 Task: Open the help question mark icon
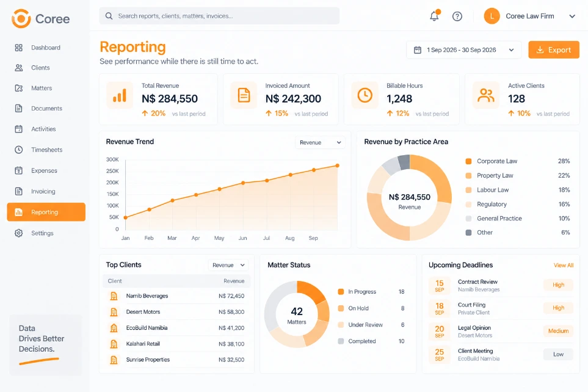457,16
